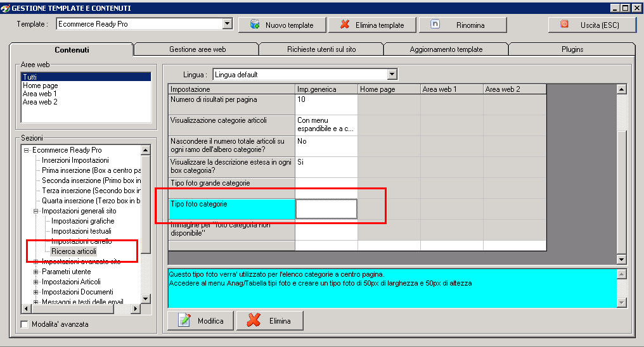Image resolution: width=644 pixels, height=347 pixels.
Task: Click the settings grid scroll-up arrow
Action: (x=621, y=89)
